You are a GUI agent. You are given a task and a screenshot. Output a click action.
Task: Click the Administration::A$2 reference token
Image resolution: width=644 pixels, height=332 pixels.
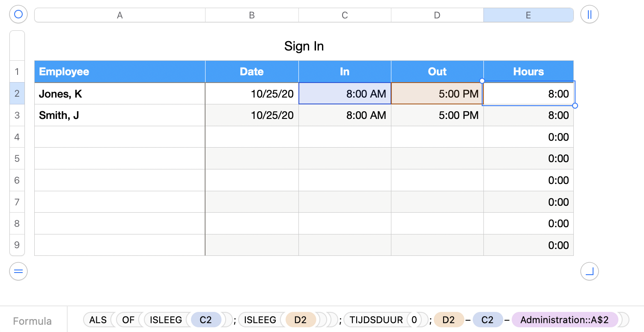[564, 320]
